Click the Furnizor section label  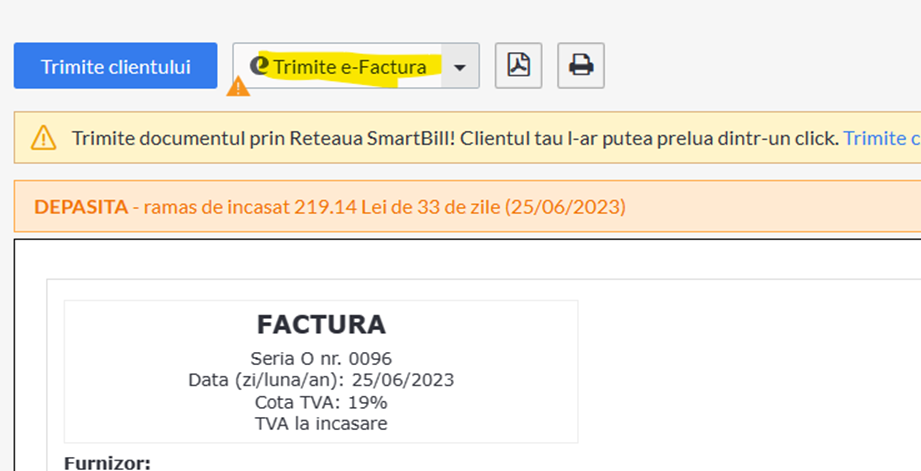[107, 463]
